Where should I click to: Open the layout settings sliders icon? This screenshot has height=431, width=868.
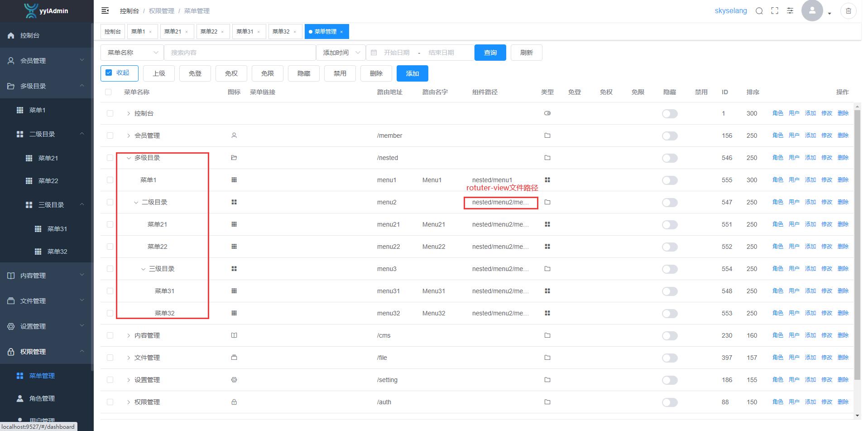[790, 11]
